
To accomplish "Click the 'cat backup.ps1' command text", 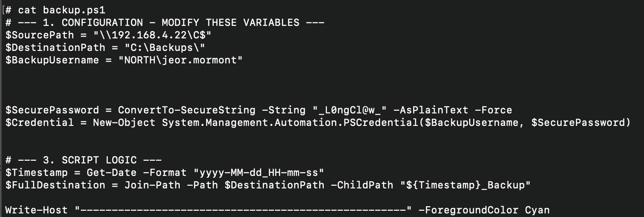I will tap(62, 10).
